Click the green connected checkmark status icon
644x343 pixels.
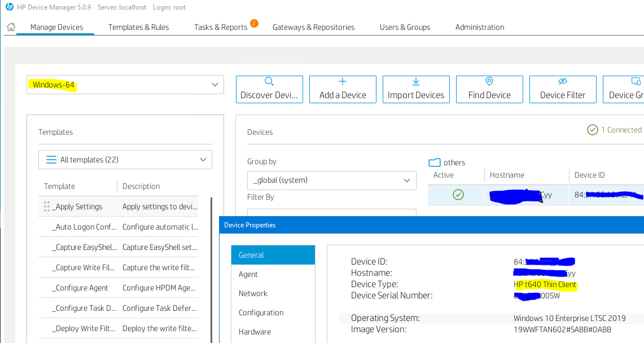592,130
